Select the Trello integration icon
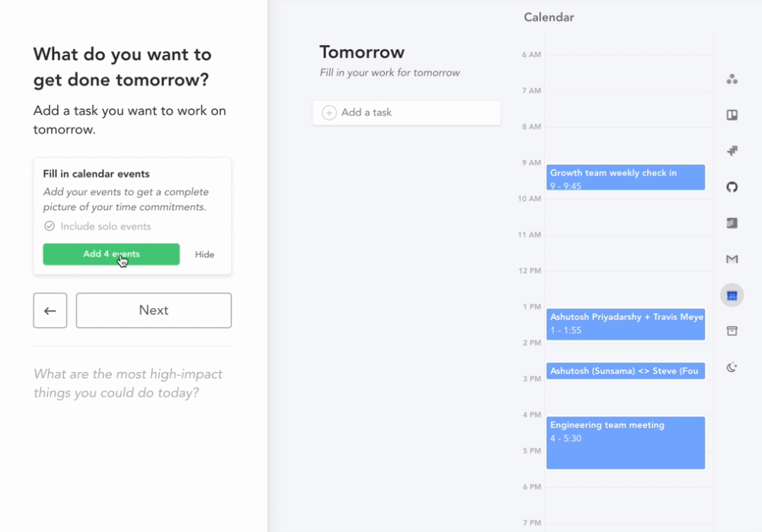762x532 pixels. pyautogui.click(x=732, y=114)
